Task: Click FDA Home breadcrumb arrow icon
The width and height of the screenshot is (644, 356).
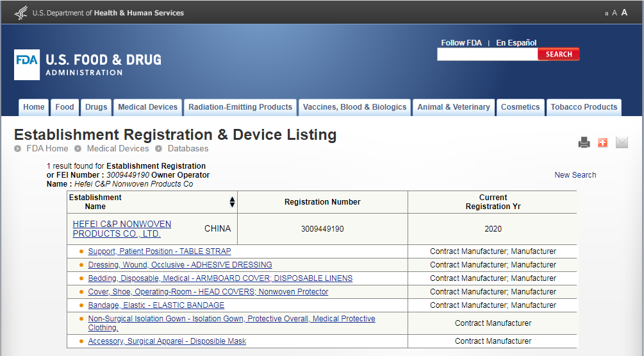Action: pyautogui.click(x=18, y=149)
